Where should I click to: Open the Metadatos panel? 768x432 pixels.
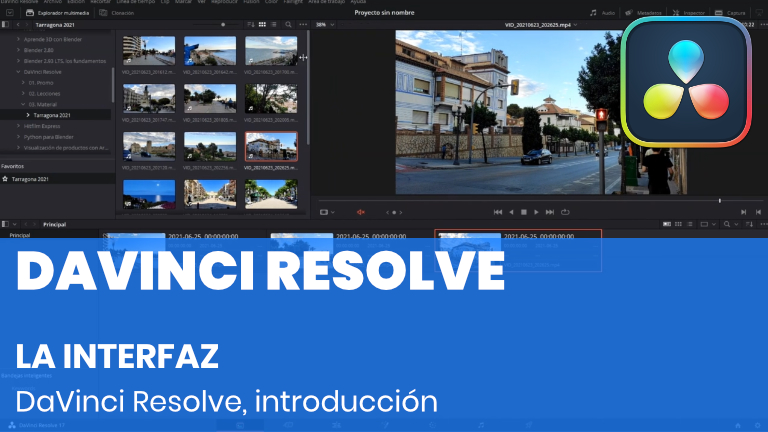coord(643,13)
